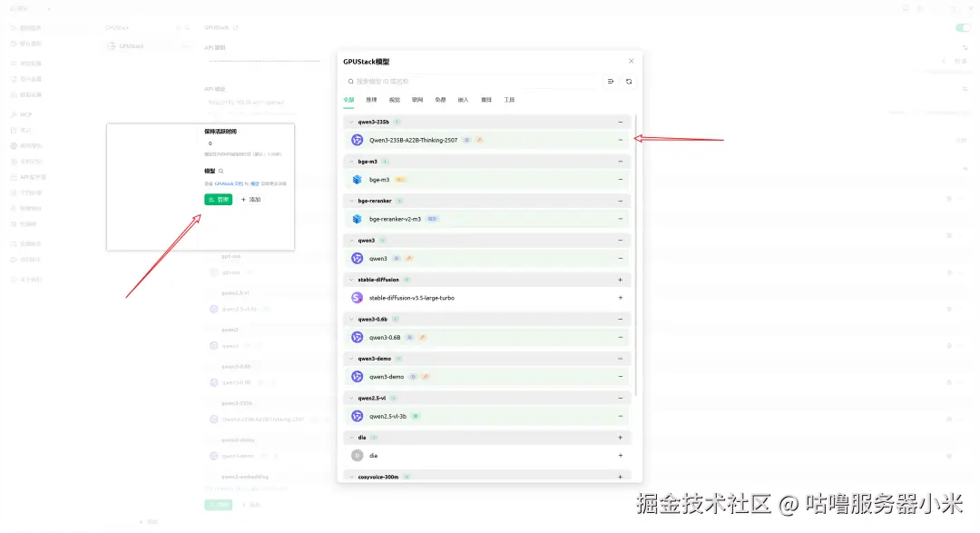Remove the bge-reranker group using its header minus
The width and height of the screenshot is (980, 533).
pyautogui.click(x=621, y=201)
